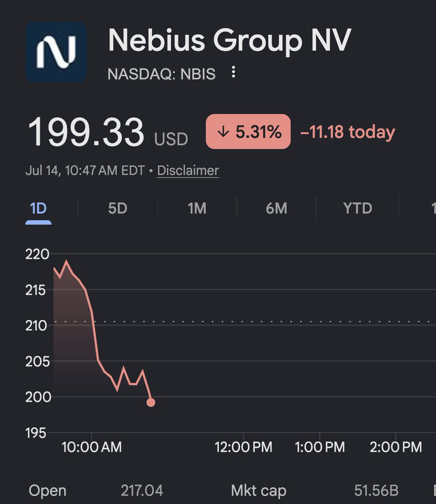Click the Open price value 217.04
Image resolution: width=436 pixels, height=504 pixels.
tap(142, 491)
